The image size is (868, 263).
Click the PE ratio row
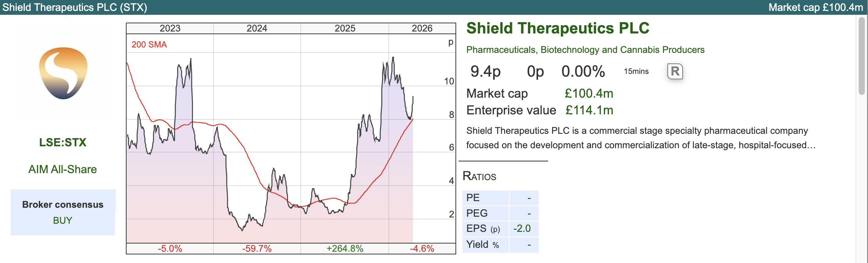[x=500, y=198]
